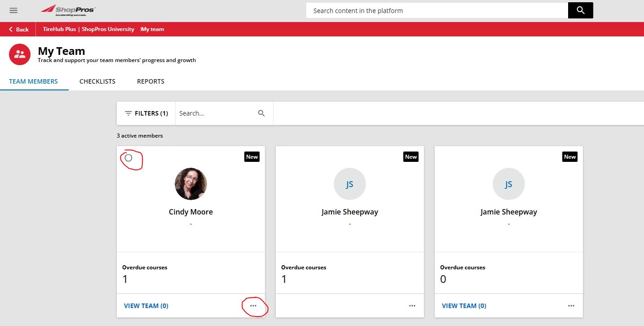Image resolution: width=644 pixels, height=326 pixels.
Task: Click the team member search magnifier icon
Action: point(261,113)
